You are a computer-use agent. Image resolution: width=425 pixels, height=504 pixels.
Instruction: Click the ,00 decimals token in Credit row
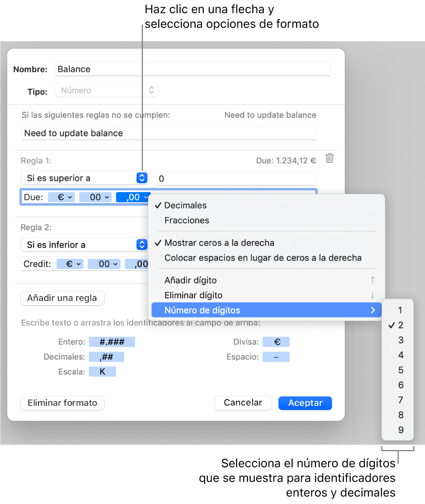137,264
